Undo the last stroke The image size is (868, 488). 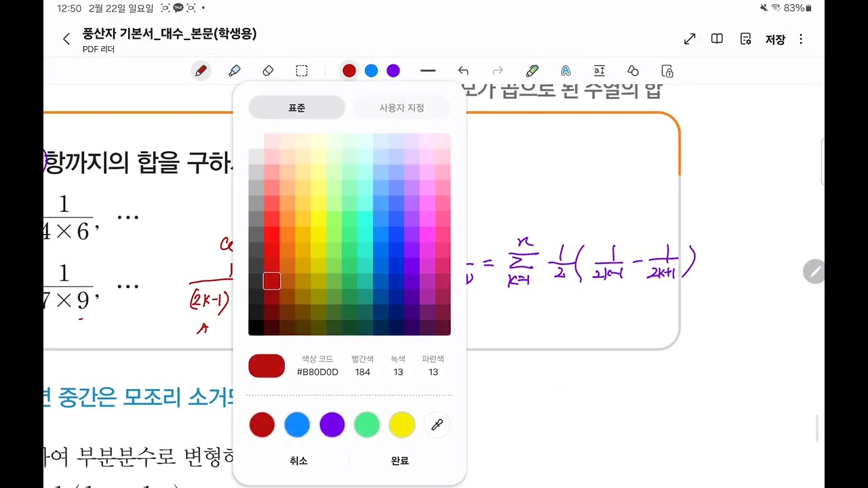pos(463,70)
